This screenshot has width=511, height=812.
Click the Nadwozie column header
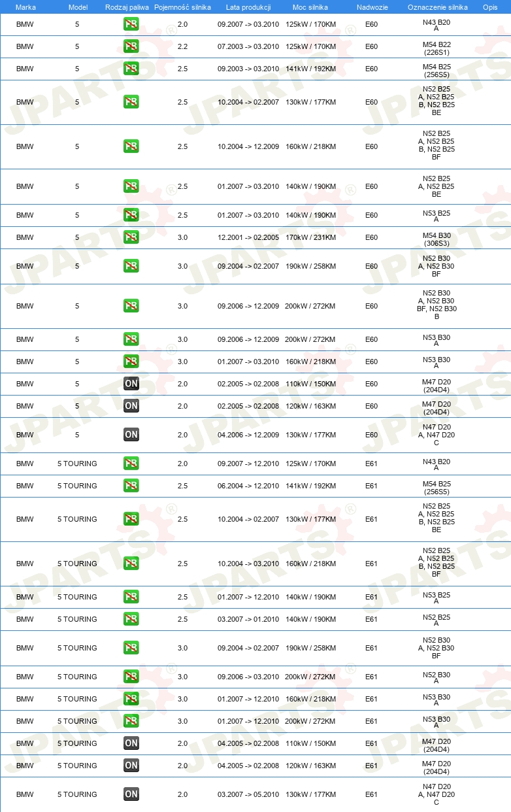[x=372, y=7]
